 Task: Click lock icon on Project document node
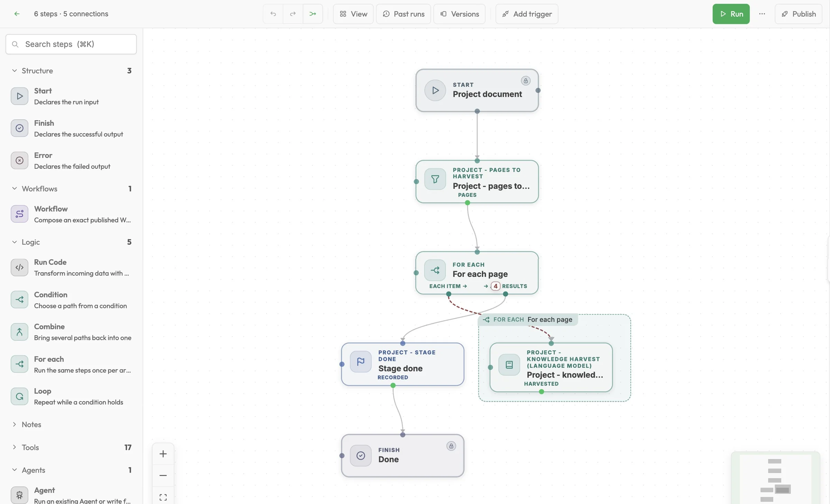[x=526, y=81]
